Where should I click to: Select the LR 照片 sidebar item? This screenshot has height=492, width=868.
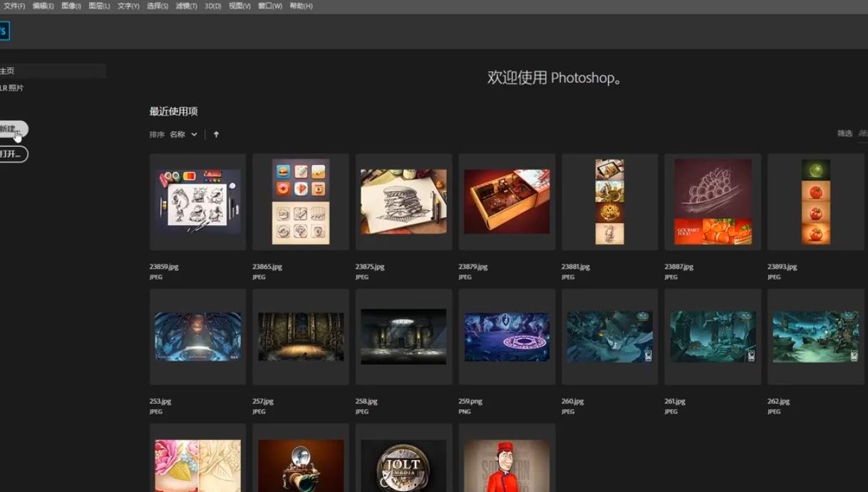pyautogui.click(x=12, y=88)
